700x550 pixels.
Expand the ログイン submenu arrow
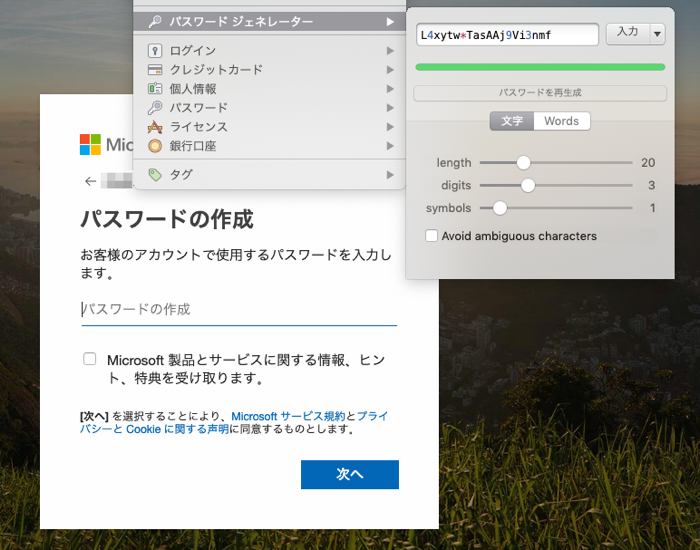(390, 50)
